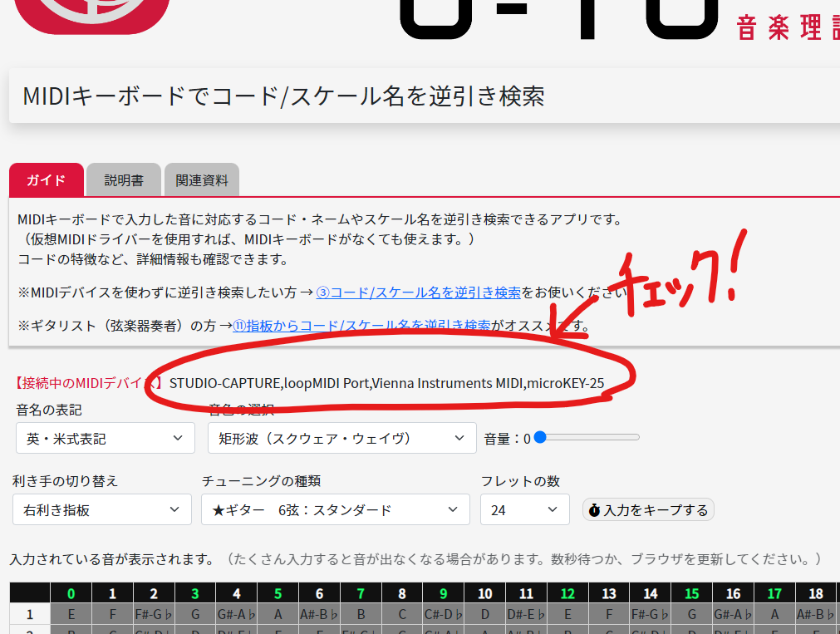Viewport: 840px width, 634px height.
Task: Open the フレットの数 dropdown showing 24
Action: click(524, 509)
